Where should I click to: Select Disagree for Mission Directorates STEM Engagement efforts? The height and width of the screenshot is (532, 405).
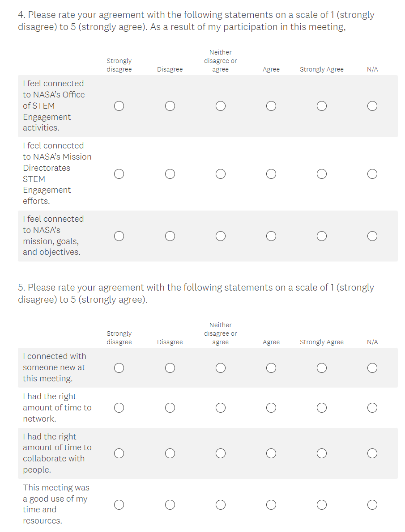(170, 174)
